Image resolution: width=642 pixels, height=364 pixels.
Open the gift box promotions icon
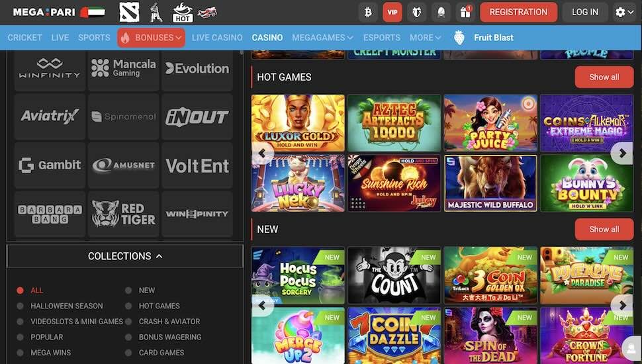465,13
